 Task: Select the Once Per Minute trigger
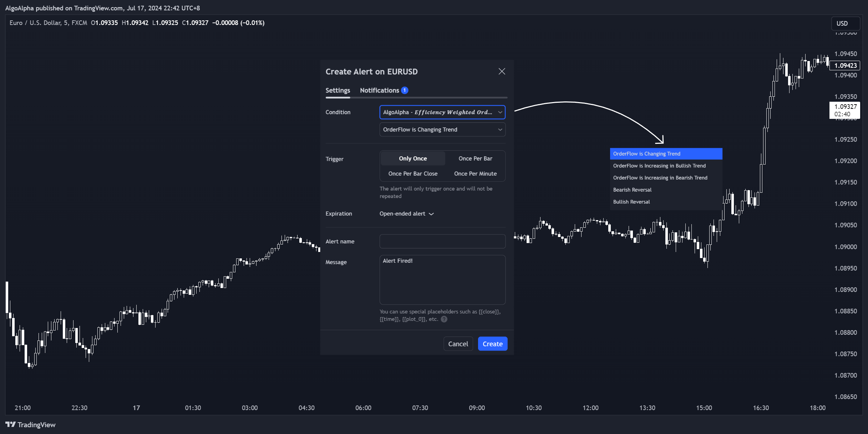(475, 173)
